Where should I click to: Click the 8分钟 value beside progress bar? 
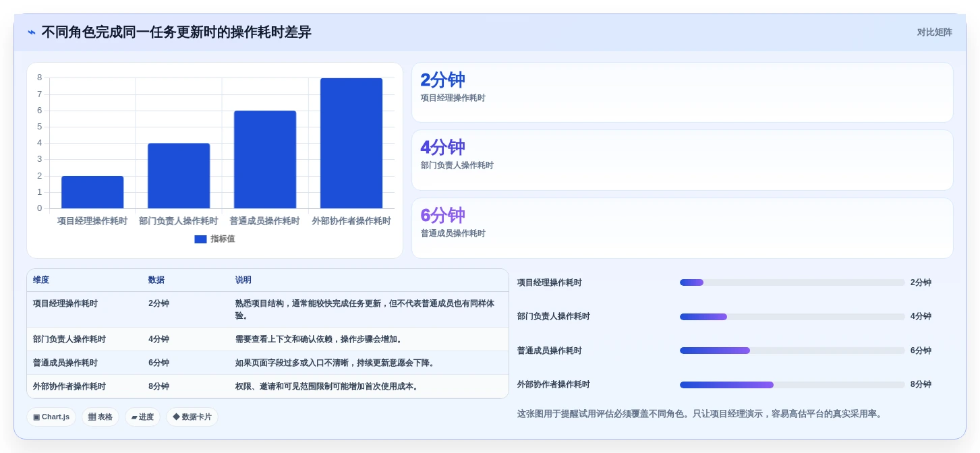(921, 385)
